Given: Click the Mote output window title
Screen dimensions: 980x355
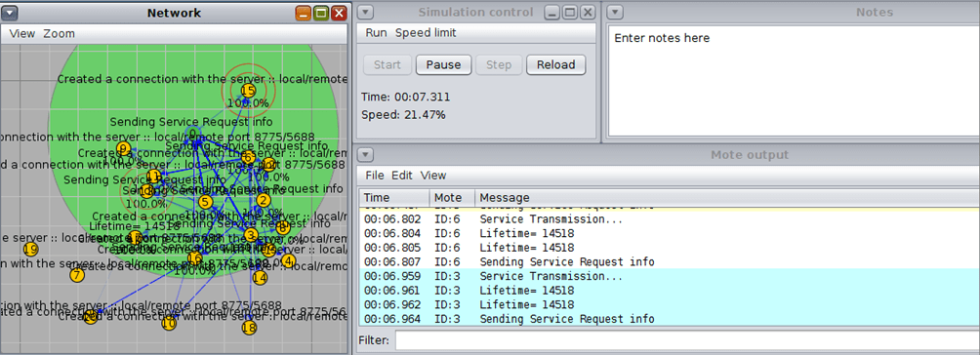Looking at the screenshot, I should pyautogui.click(x=750, y=155).
